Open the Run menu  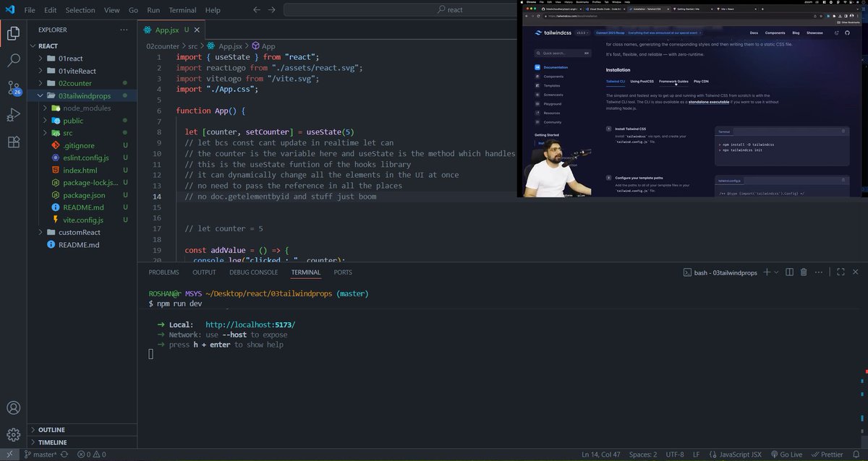click(153, 10)
